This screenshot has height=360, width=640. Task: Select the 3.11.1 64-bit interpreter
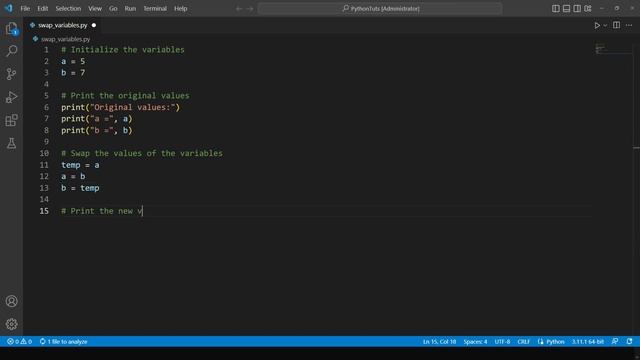pyautogui.click(x=587, y=342)
